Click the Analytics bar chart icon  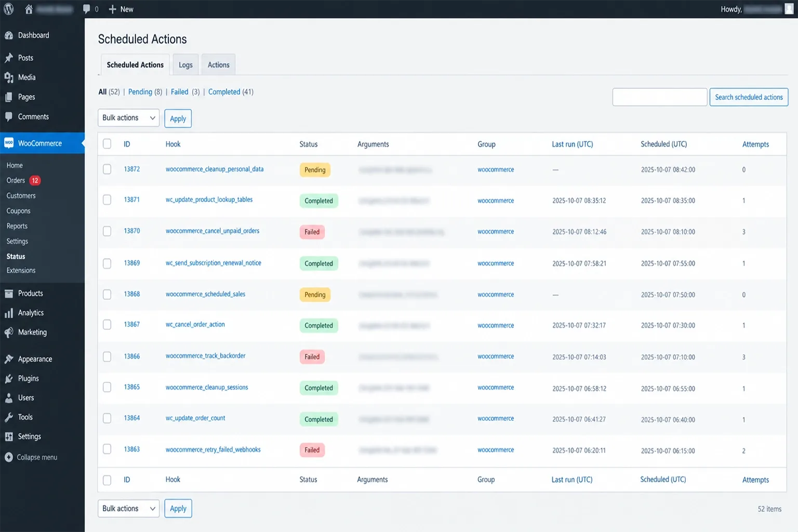tap(9, 313)
